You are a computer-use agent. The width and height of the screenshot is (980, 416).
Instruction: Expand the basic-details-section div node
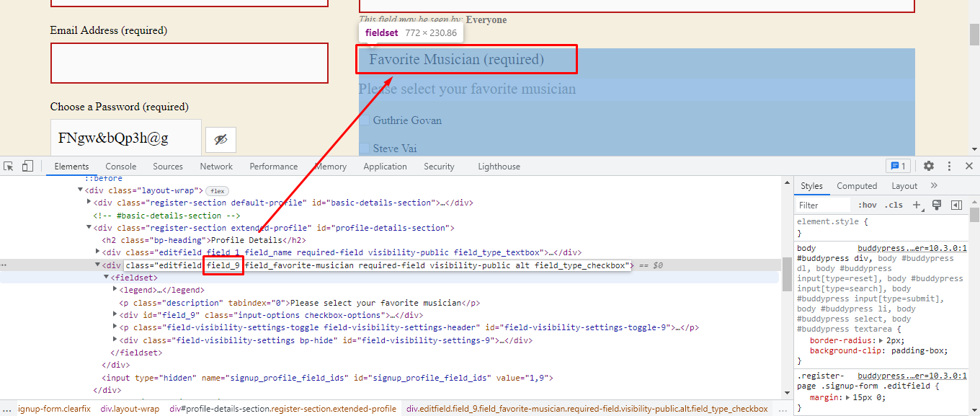[89, 203]
